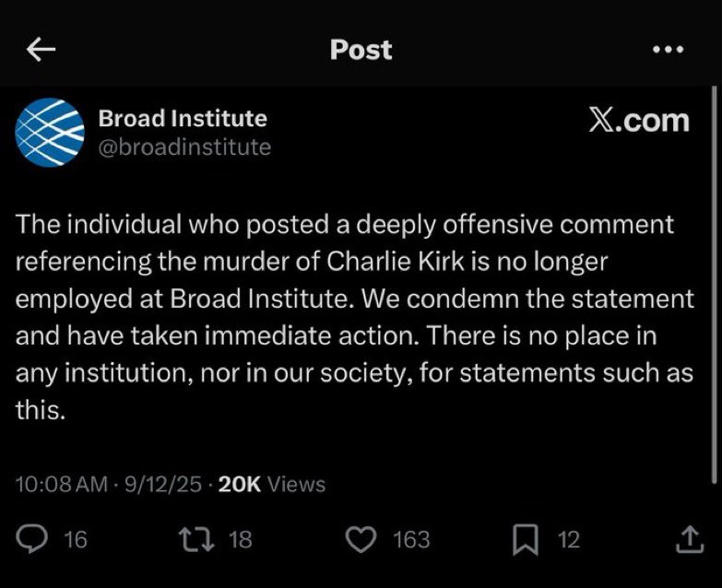Click the 12 bookmarks count

[568, 539]
